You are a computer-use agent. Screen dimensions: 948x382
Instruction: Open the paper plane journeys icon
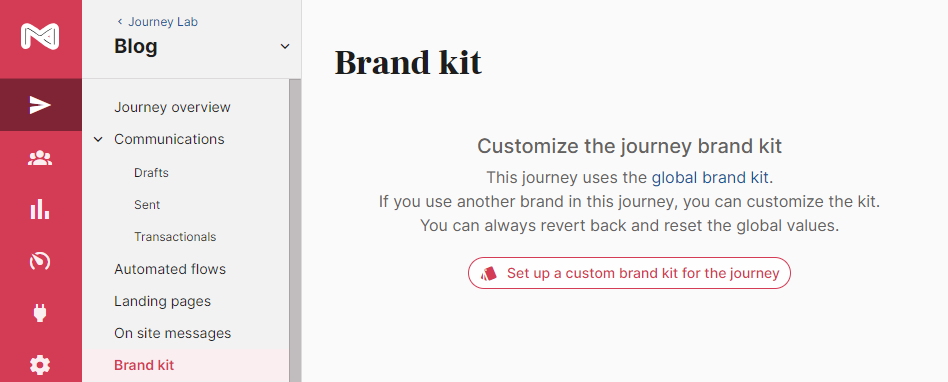coord(40,106)
